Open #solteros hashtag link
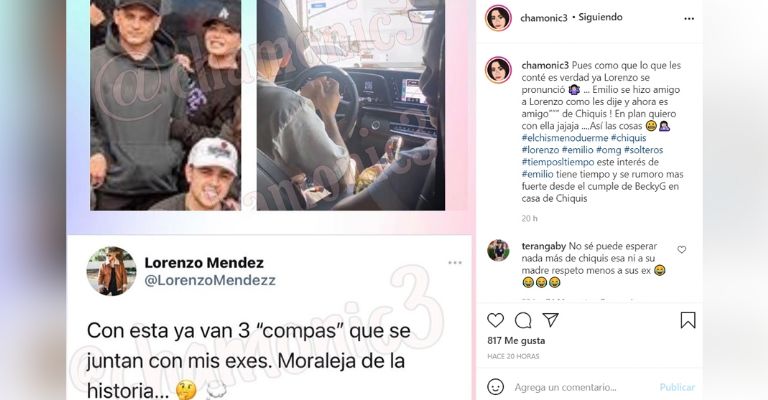768x400 pixels. [x=643, y=150]
